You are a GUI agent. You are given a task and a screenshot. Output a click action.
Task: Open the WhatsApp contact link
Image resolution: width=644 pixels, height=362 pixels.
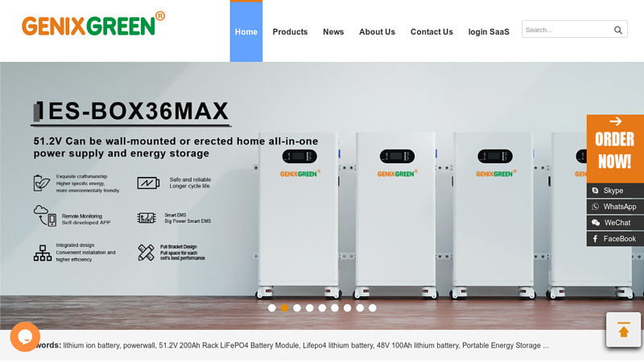(x=615, y=207)
